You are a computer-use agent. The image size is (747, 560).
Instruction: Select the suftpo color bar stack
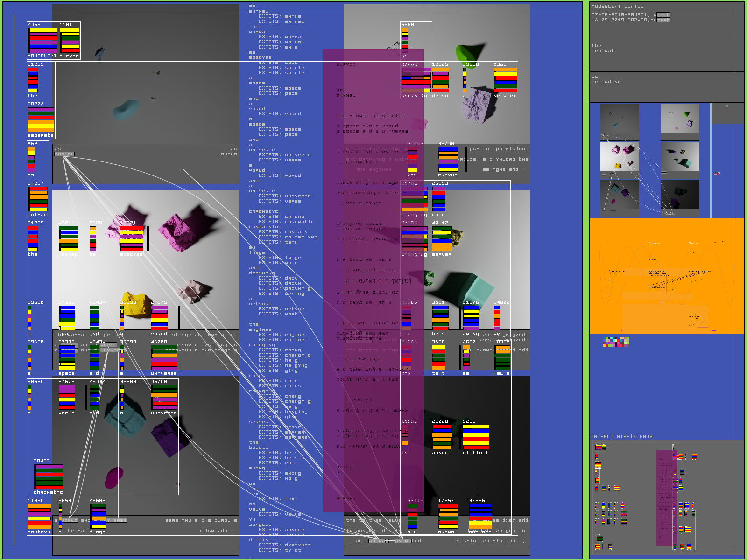point(70,40)
